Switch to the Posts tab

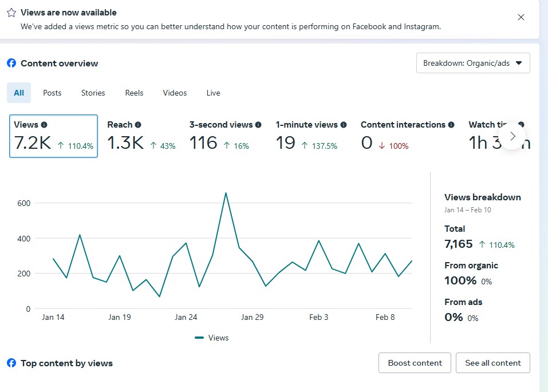pyautogui.click(x=52, y=93)
